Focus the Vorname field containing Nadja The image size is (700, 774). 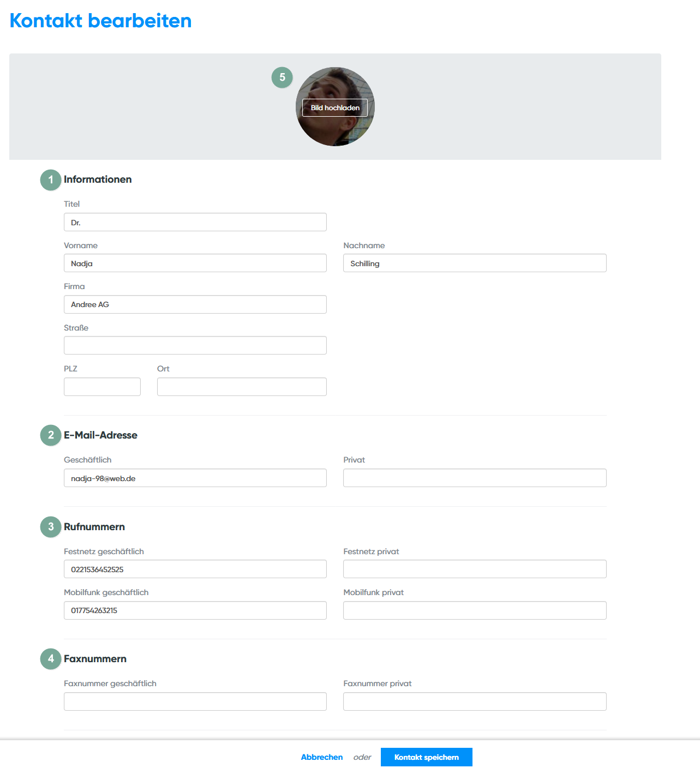click(195, 263)
